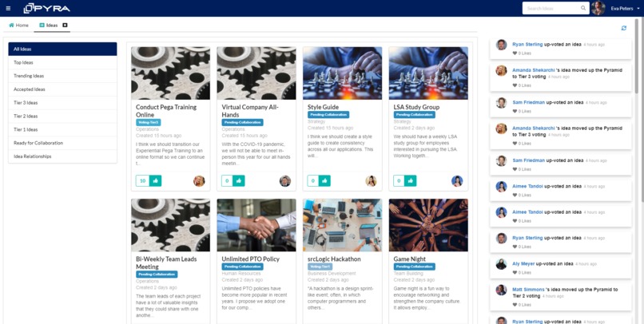
Task: Filter by Tier 3 Ideas
Action: click(x=62, y=102)
